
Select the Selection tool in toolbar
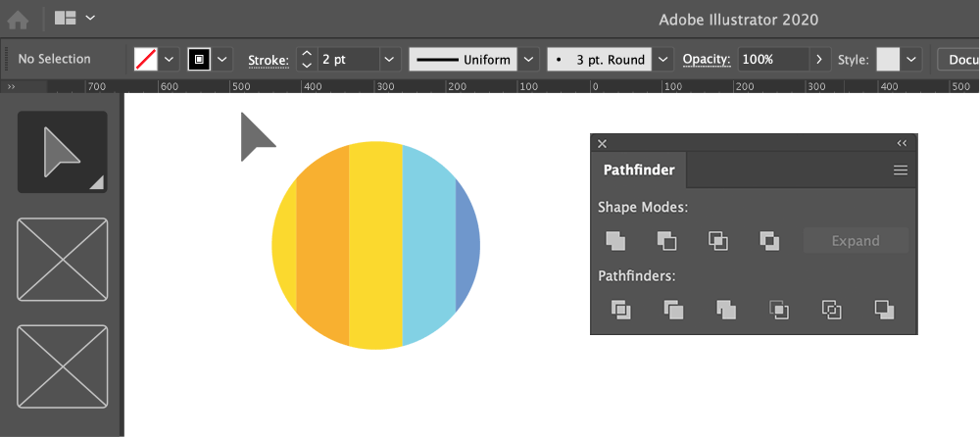(63, 152)
